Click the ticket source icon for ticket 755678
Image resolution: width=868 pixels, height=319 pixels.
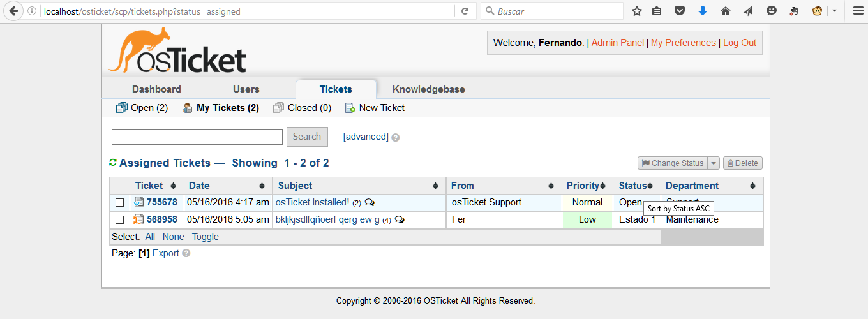tap(138, 202)
